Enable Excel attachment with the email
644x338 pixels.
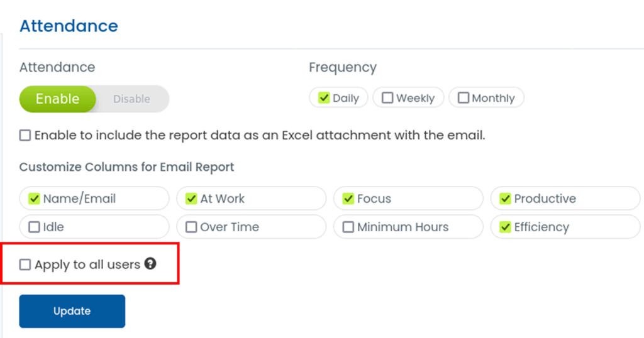pos(25,135)
